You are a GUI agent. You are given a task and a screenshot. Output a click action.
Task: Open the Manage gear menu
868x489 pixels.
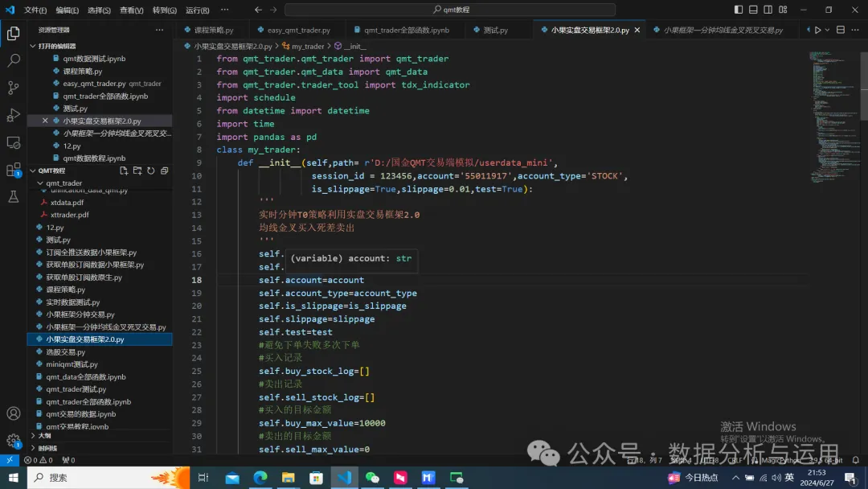pyautogui.click(x=14, y=441)
